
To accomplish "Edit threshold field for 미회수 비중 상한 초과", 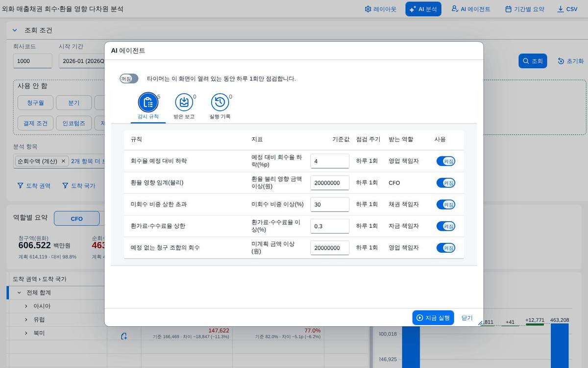I will 330,204.
